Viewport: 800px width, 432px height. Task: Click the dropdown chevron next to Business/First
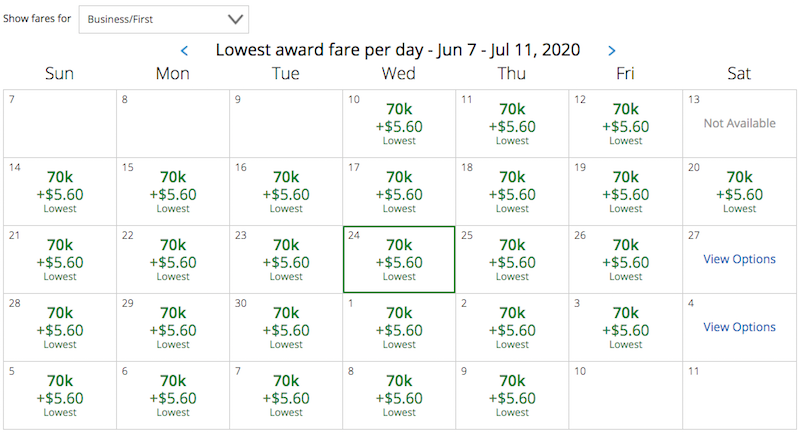pos(235,19)
